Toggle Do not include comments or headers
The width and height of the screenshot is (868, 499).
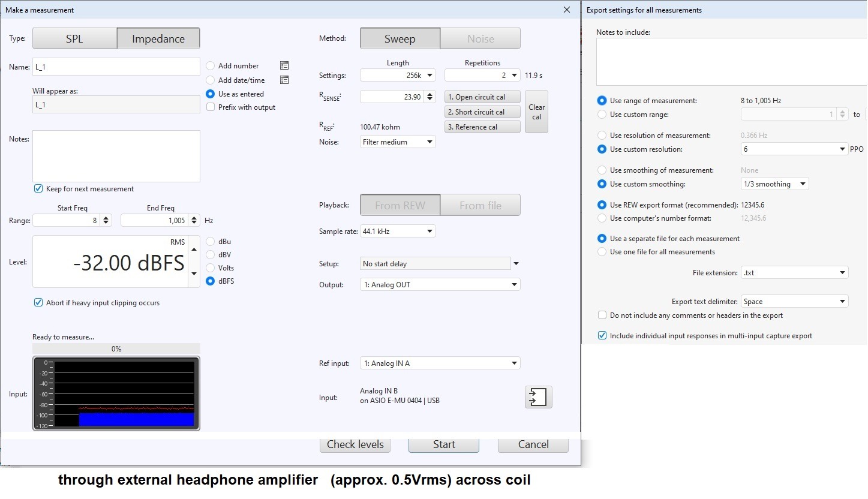pos(602,315)
